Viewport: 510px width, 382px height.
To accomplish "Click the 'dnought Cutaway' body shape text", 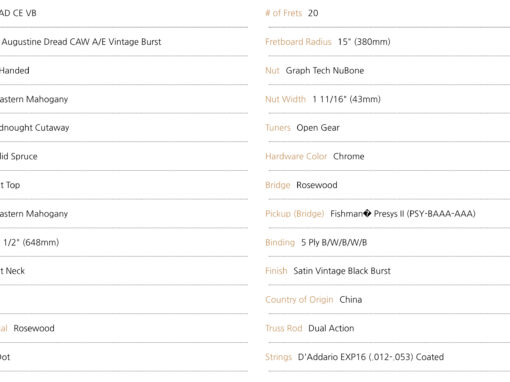I will click(34, 128).
